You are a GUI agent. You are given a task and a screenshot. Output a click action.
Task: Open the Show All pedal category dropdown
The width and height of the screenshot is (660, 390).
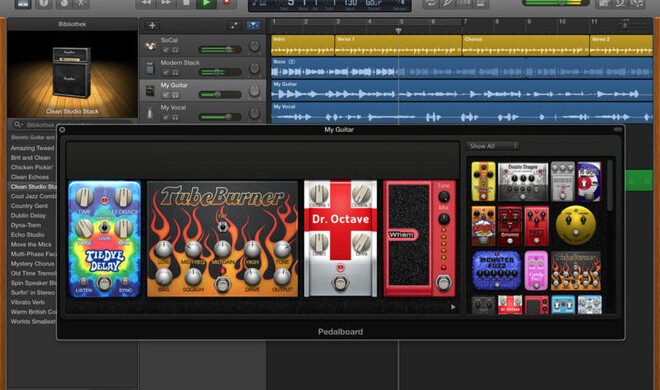click(492, 146)
